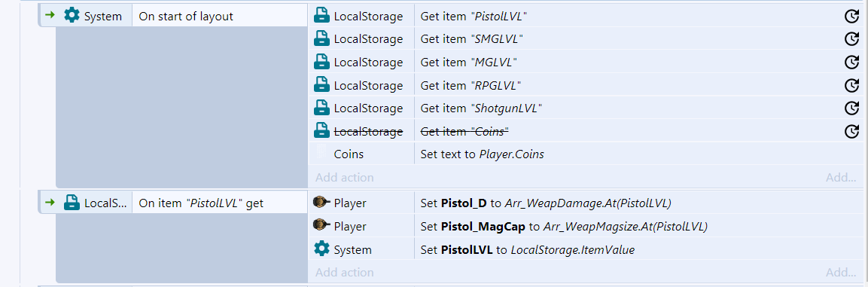The image size is (868, 287).
Task: Click the wait clock icon on RPGLVL row
Action: 851,85
